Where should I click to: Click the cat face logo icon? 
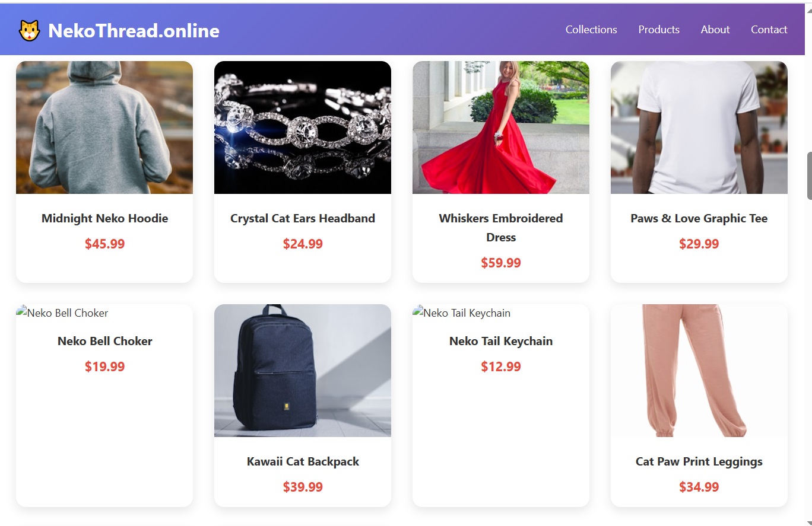tap(29, 30)
